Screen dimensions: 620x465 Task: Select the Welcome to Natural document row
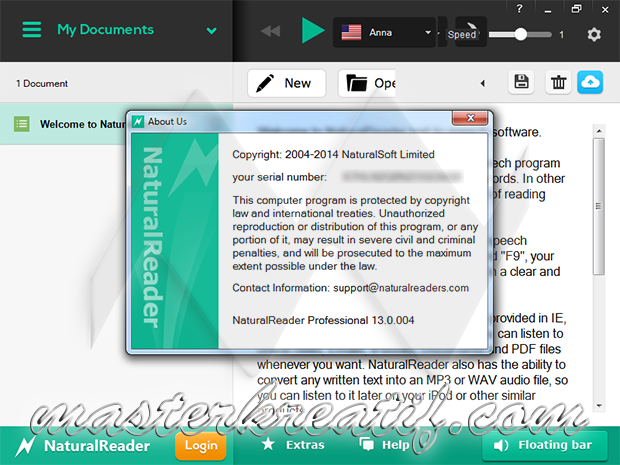[x=63, y=124]
